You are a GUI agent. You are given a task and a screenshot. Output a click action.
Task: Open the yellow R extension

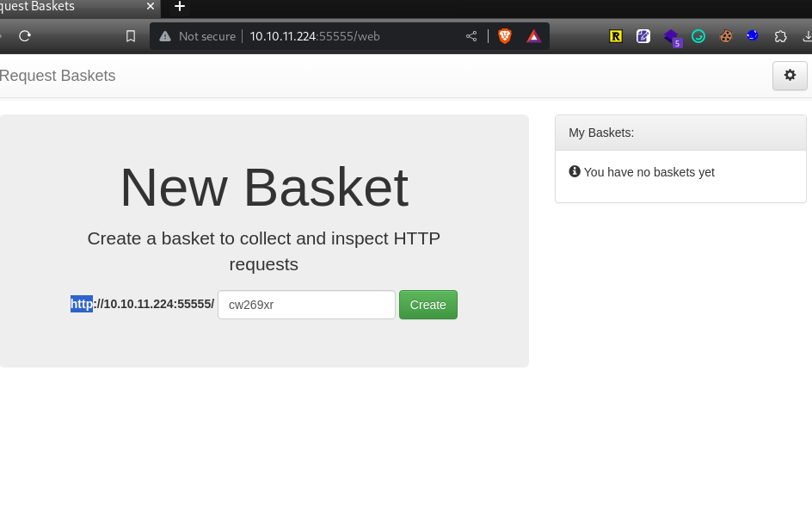coord(616,36)
